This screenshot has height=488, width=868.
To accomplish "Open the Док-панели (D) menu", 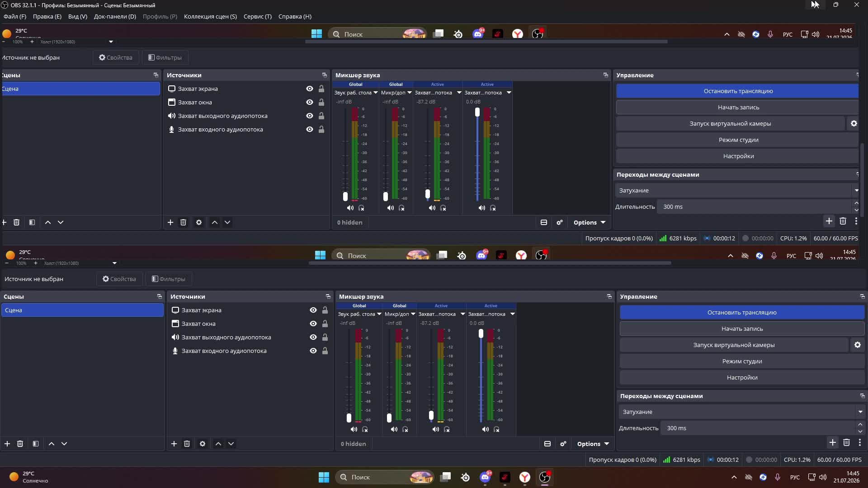I will coord(115,16).
